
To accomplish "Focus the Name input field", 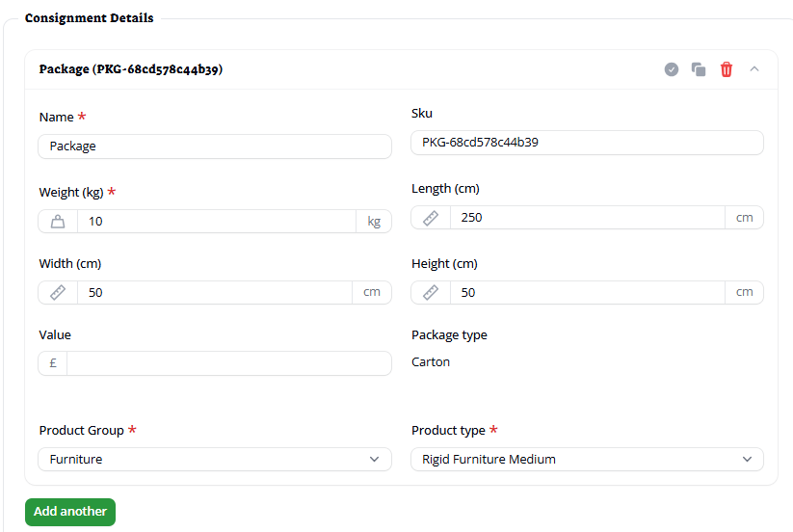I will [x=215, y=146].
